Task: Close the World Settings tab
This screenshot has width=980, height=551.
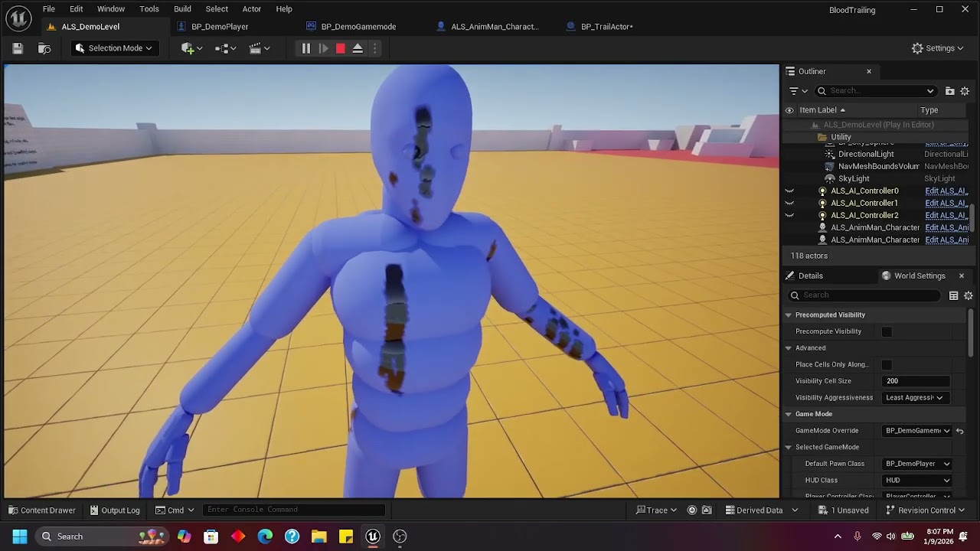Action: (x=962, y=275)
